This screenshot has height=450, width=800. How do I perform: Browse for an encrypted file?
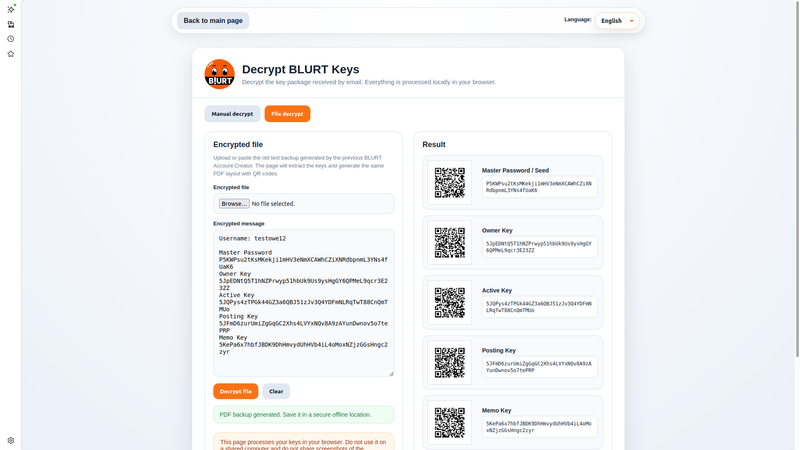pyautogui.click(x=234, y=204)
